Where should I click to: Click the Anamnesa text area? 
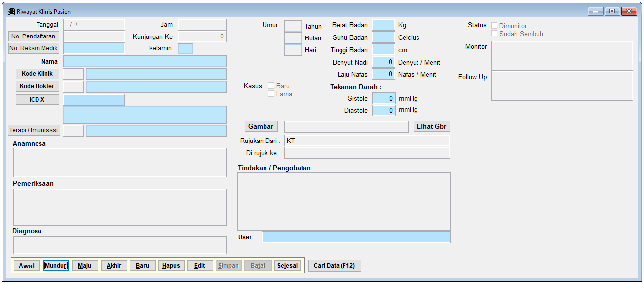point(120,162)
